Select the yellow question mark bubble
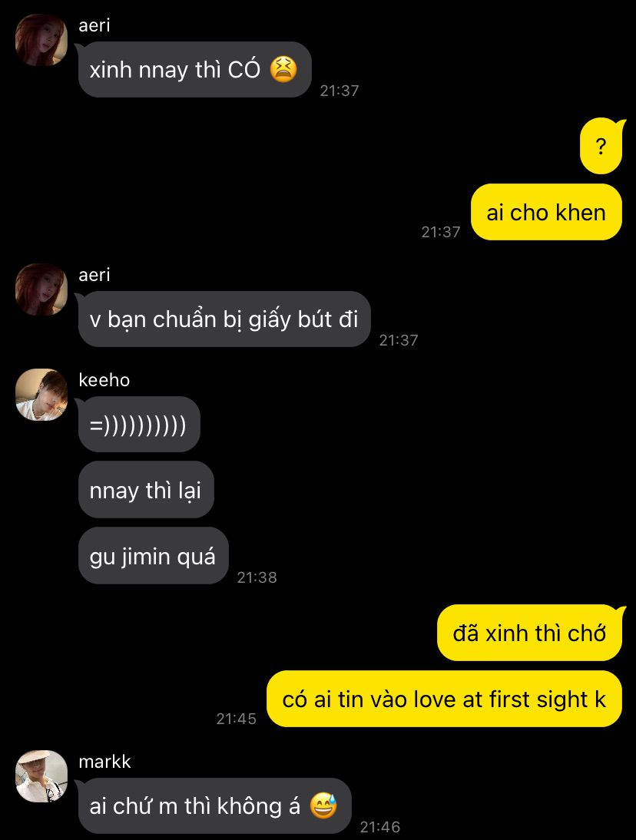 coord(601,146)
